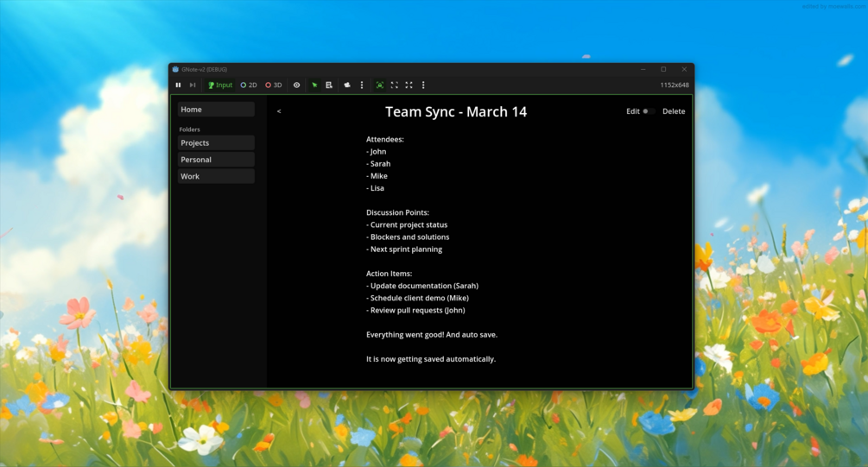Image resolution: width=868 pixels, height=467 pixels.
Task: Click the Attendees: heading
Action: (384, 140)
